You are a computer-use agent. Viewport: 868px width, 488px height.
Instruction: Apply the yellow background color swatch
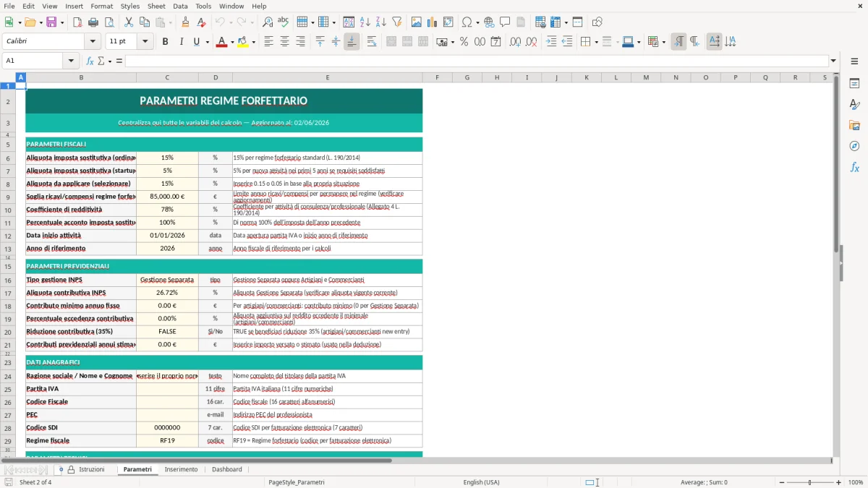click(x=243, y=42)
